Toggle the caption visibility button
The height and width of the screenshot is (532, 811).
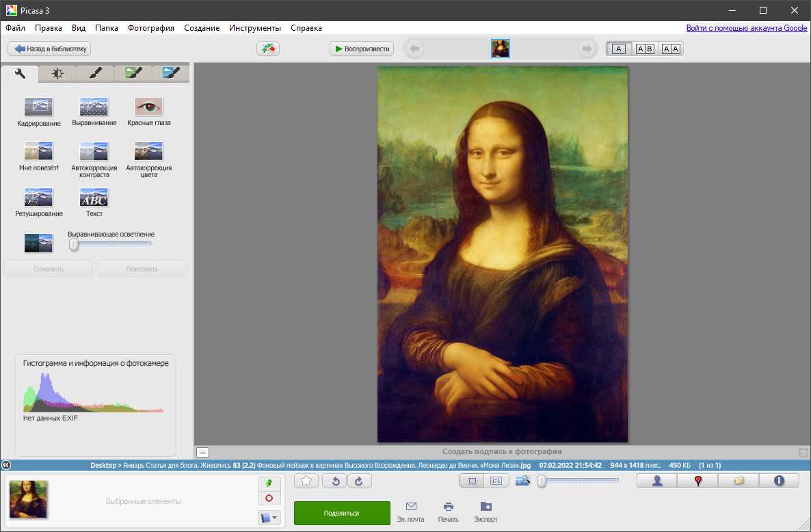coord(202,452)
